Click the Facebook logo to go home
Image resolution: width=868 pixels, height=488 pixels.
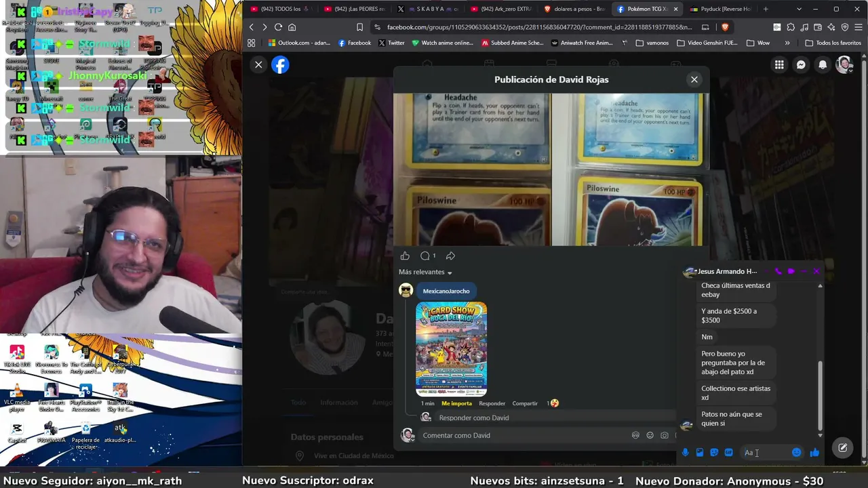pyautogui.click(x=280, y=64)
